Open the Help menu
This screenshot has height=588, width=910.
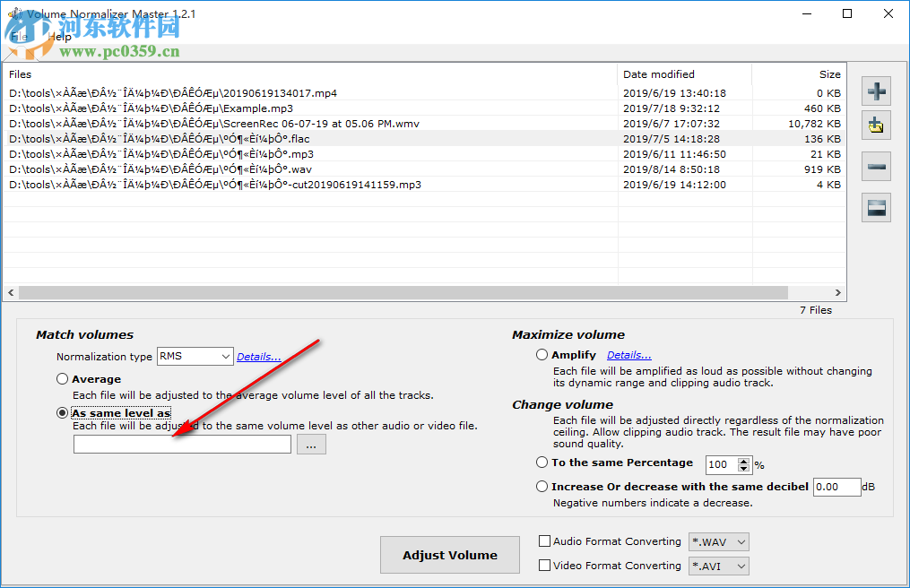[59, 37]
